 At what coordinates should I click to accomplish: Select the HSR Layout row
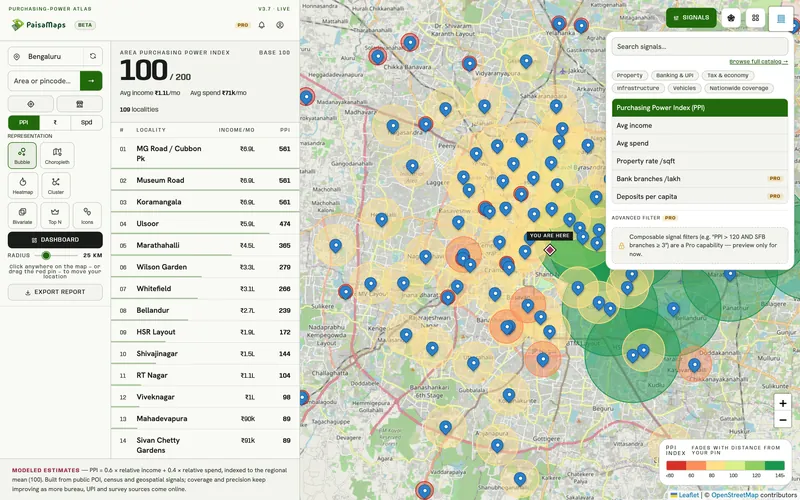coord(205,332)
